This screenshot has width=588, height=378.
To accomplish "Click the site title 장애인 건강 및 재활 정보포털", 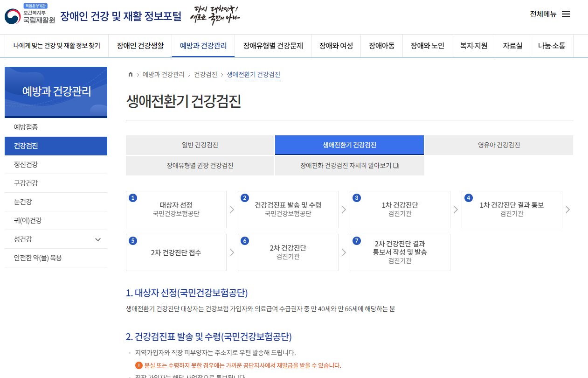I will tap(121, 14).
